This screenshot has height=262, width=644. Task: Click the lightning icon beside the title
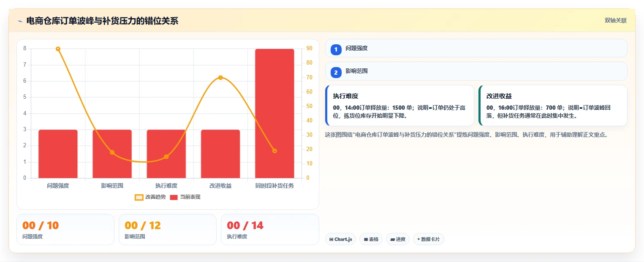[x=20, y=21]
